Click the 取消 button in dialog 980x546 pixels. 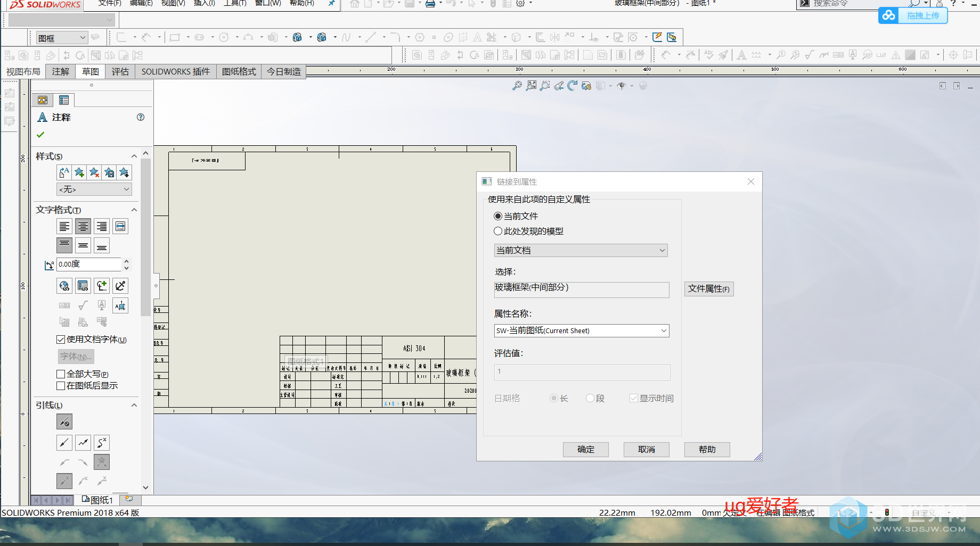647,450
